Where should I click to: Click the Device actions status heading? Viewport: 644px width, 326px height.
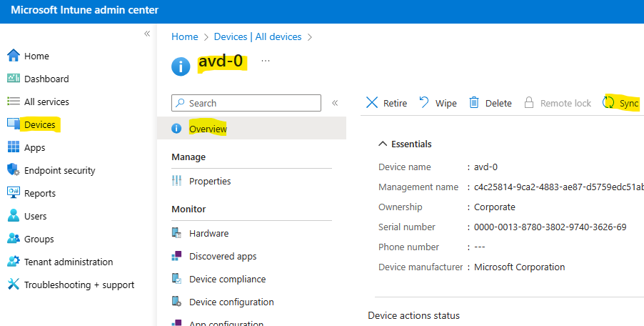click(413, 316)
